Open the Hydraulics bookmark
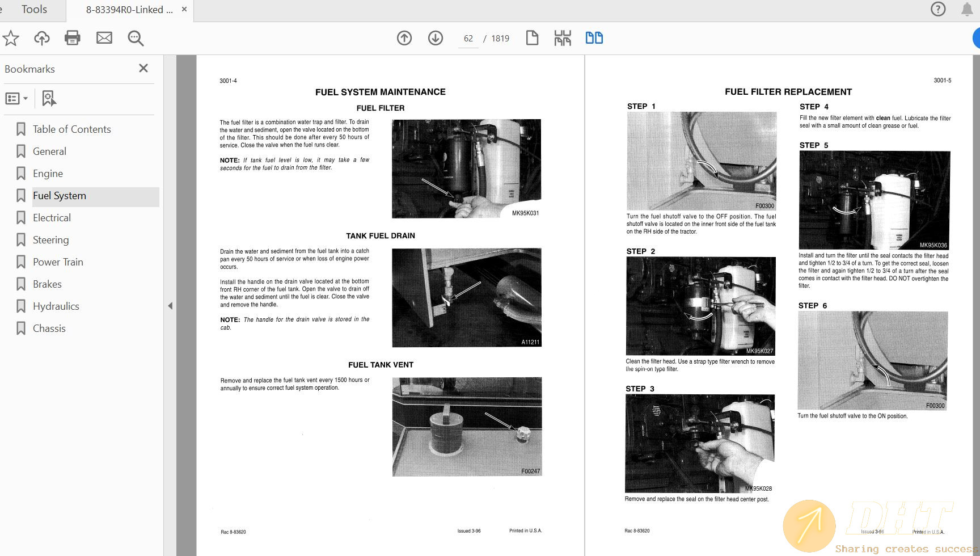The image size is (980, 556). (x=56, y=306)
